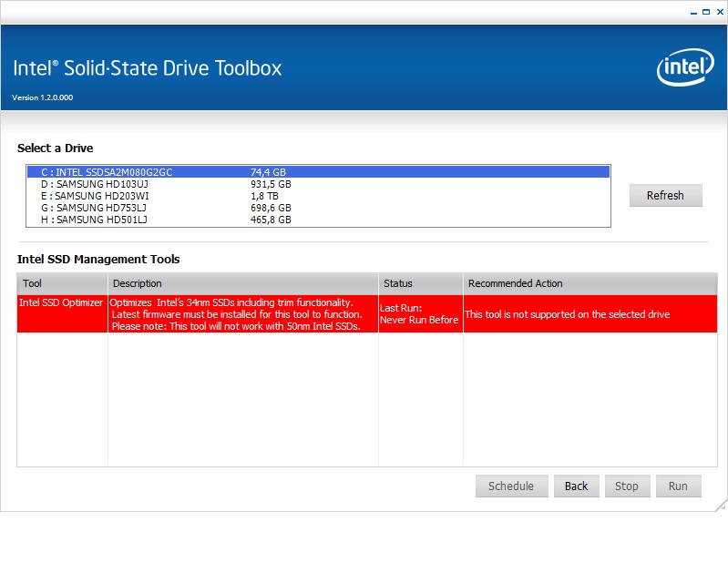728x563 pixels.
Task: Select the Intel SSD Optimizer tool cell
Action: pos(62,313)
